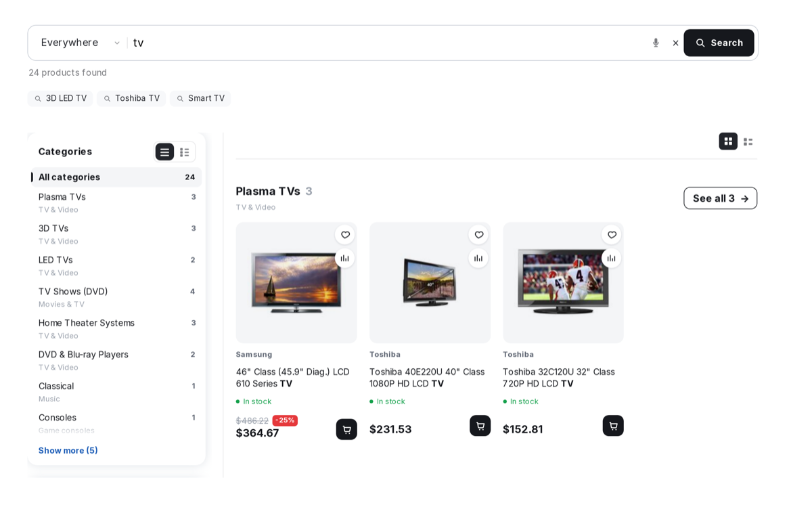Filter by 3D TVs category
This screenshot has height=505, width=812.
point(116,234)
